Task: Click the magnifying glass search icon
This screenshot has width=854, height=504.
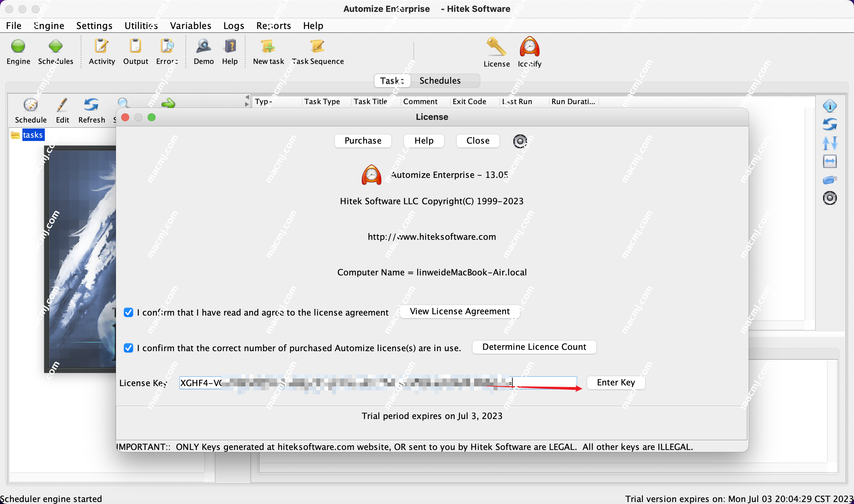Action: click(123, 103)
